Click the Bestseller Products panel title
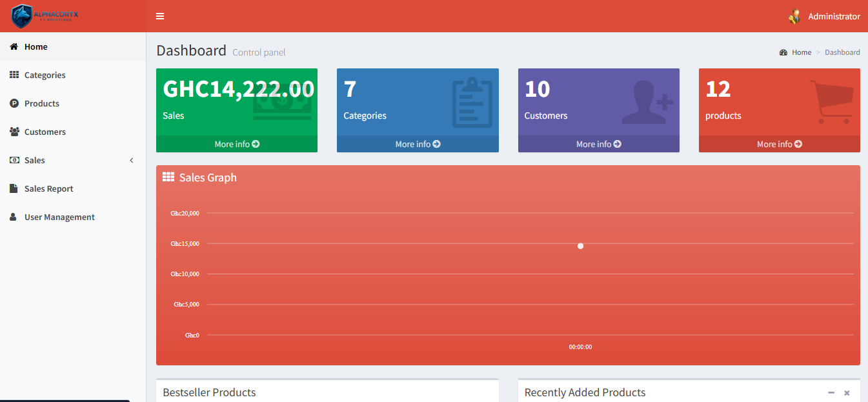868x402 pixels. click(x=209, y=392)
